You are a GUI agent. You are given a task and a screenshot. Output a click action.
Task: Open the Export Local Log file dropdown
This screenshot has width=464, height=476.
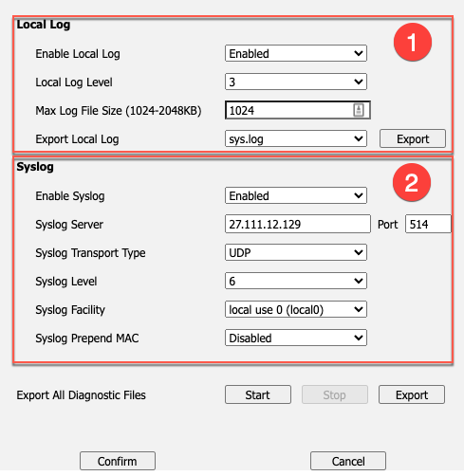tap(296, 138)
